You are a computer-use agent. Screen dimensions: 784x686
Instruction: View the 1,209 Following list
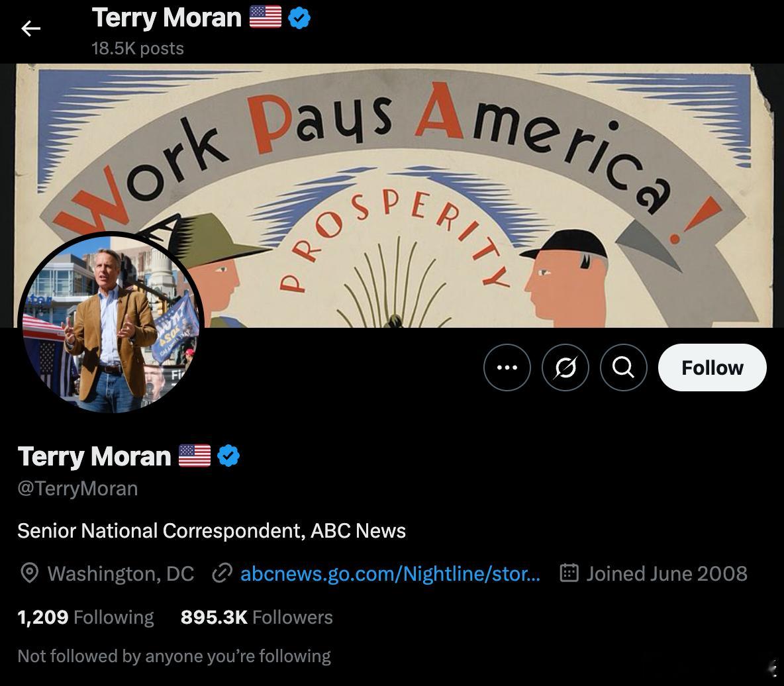pos(85,617)
